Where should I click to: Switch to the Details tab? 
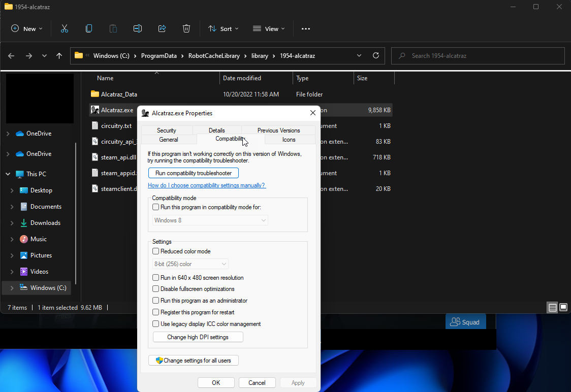(x=217, y=130)
